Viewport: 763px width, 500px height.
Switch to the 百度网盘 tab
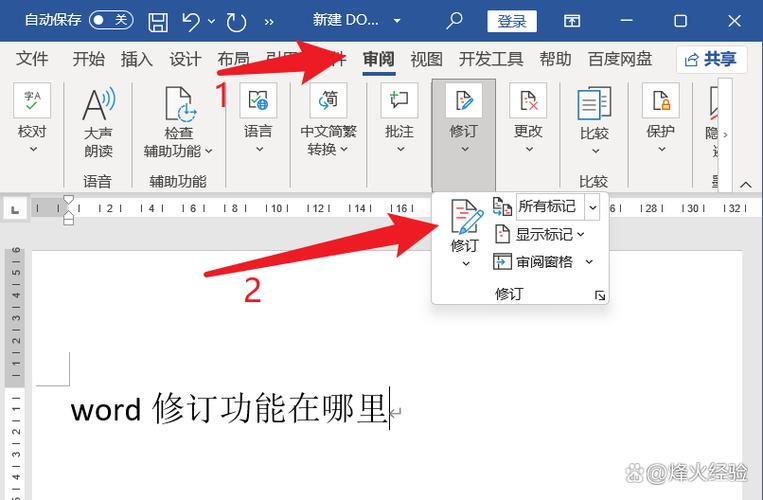(x=620, y=59)
